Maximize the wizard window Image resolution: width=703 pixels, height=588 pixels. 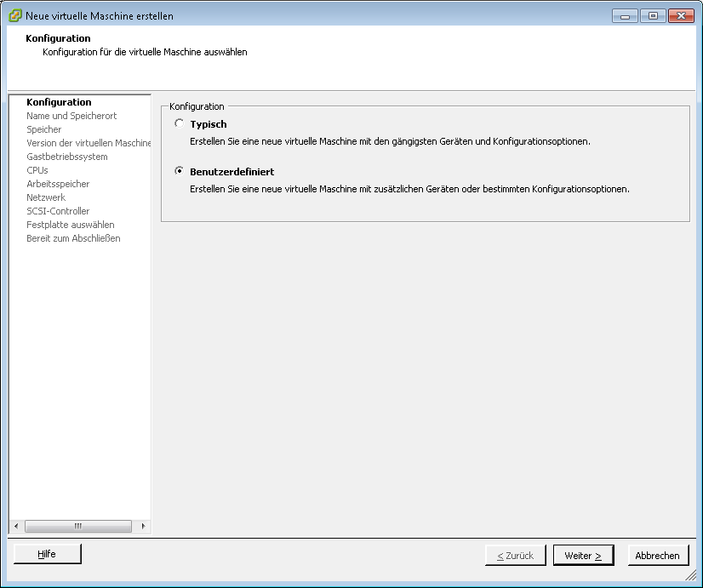[653, 15]
